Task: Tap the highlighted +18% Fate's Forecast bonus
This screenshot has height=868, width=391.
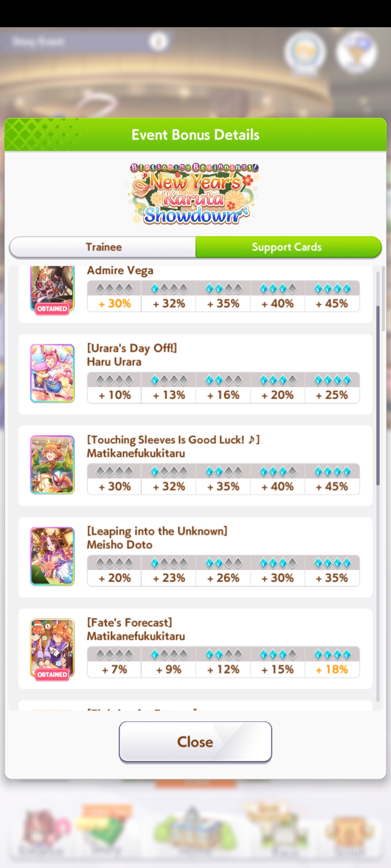Action: click(332, 669)
